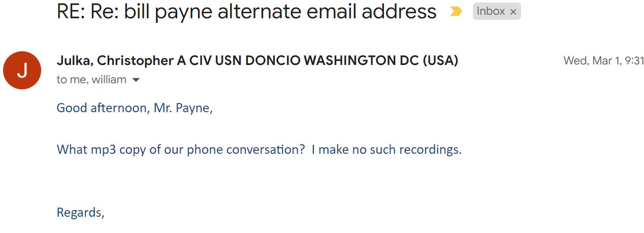The width and height of the screenshot is (644, 233).
Task: Show details arrow beside 'to me, william'
Action: tap(136, 80)
